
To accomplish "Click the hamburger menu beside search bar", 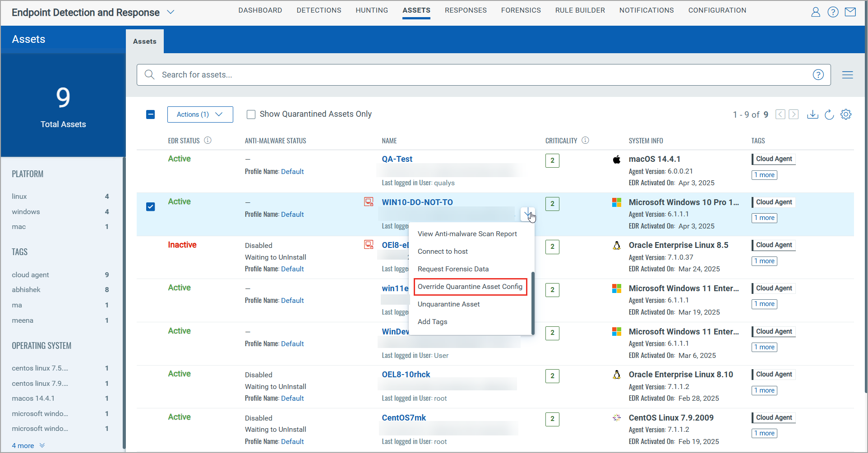I will click(847, 75).
